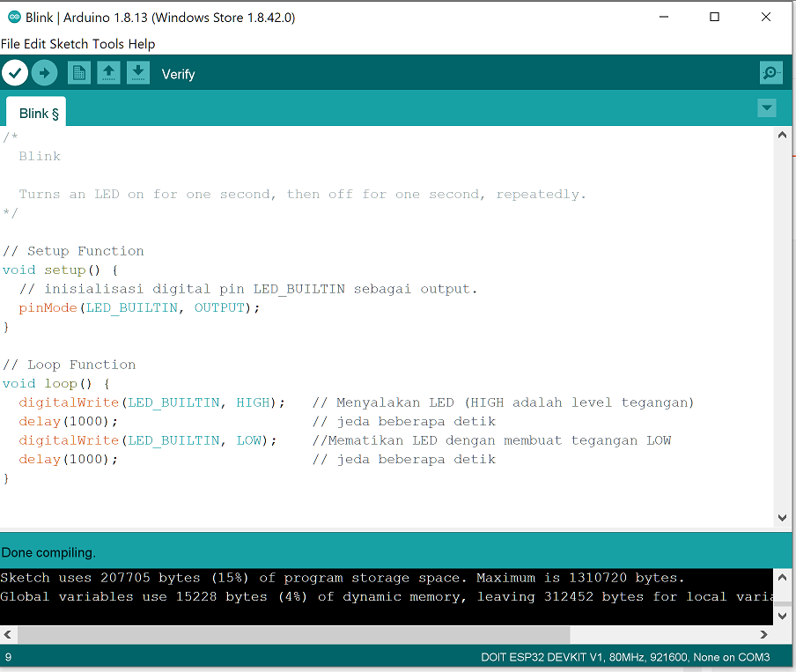The height and width of the screenshot is (672, 796).
Task: Open the Serial Monitor magnifier icon
Action: (x=771, y=73)
